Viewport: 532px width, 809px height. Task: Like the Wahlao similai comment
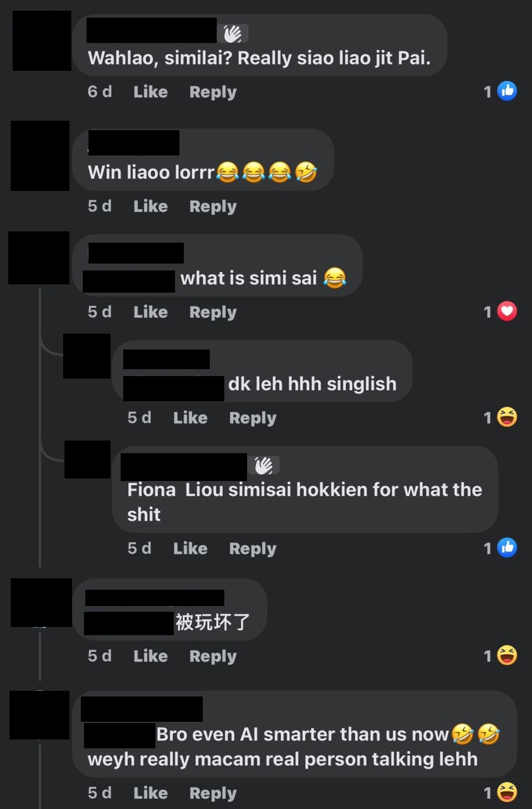pos(150,92)
